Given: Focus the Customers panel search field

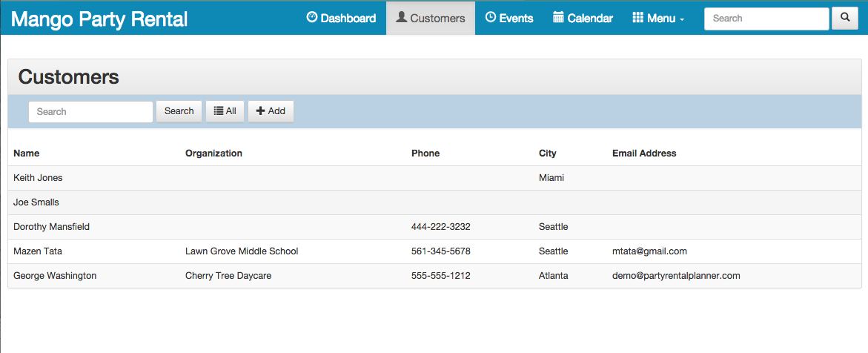Looking at the screenshot, I should (90, 111).
